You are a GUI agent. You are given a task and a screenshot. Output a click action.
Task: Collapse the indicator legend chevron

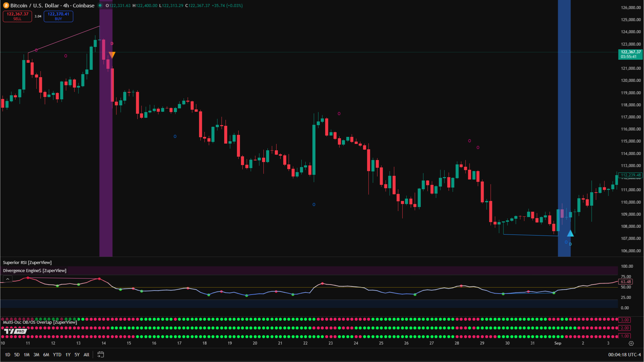7,279
